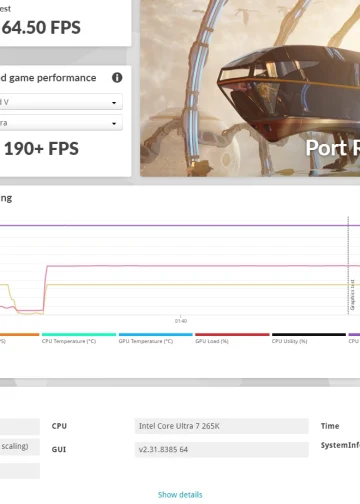The width and height of the screenshot is (360, 504).
Task: Click the dashed Graphics test marker line
Action: [348, 265]
